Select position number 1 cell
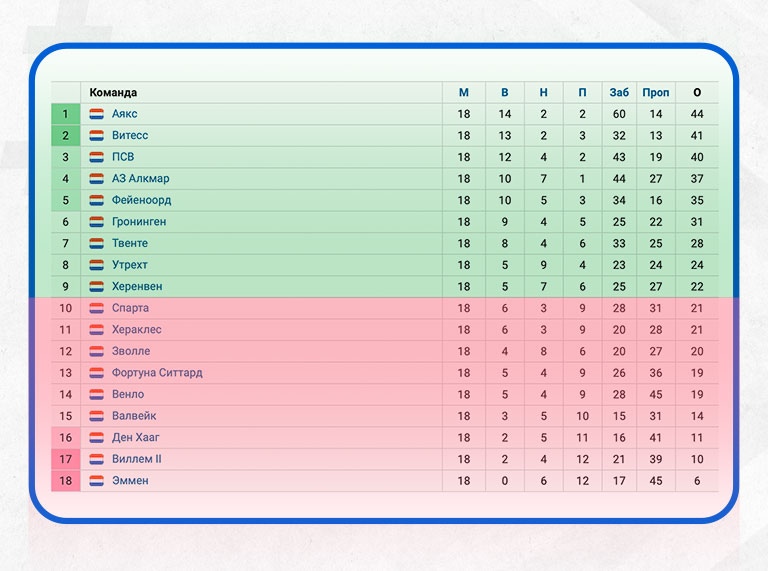The height and width of the screenshot is (571, 768). [66, 114]
